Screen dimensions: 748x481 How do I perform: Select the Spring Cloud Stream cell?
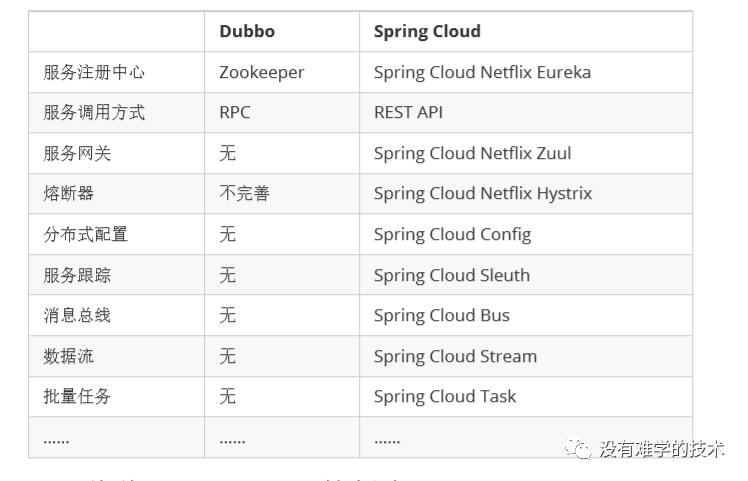pos(455,356)
